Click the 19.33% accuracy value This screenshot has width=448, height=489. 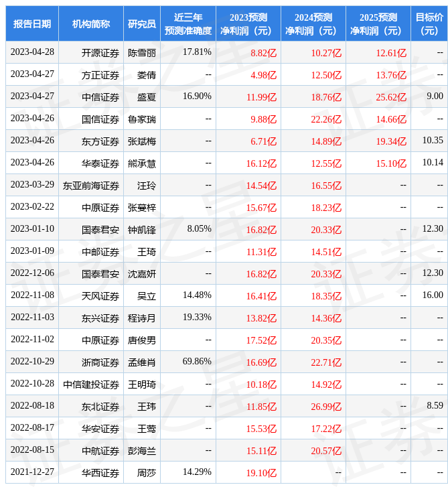click(x=197, y=317)
